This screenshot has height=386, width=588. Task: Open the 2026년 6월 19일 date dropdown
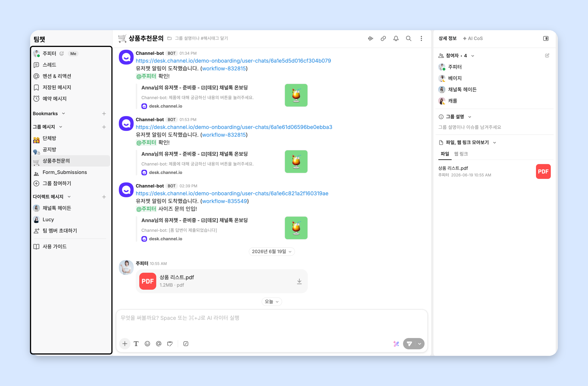(x=272, y=252)
